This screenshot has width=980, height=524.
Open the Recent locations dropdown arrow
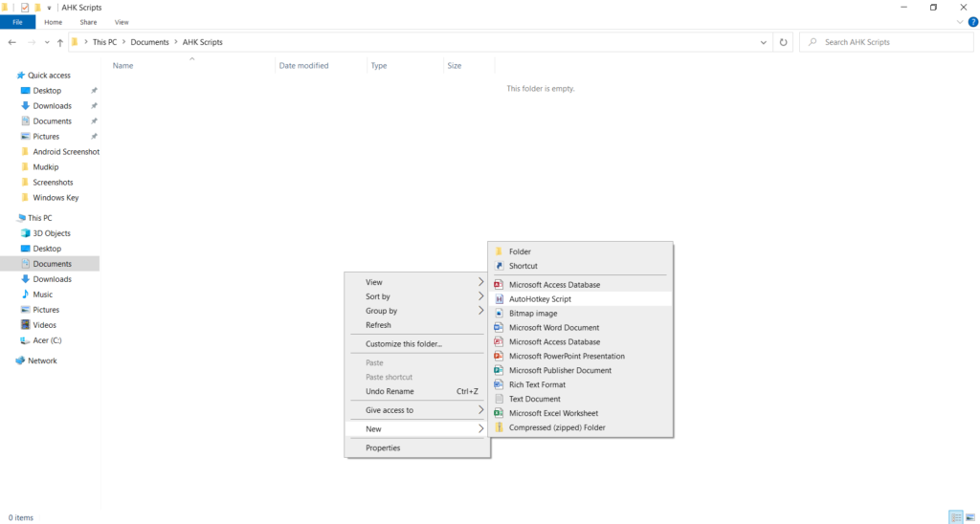point(47,42)
